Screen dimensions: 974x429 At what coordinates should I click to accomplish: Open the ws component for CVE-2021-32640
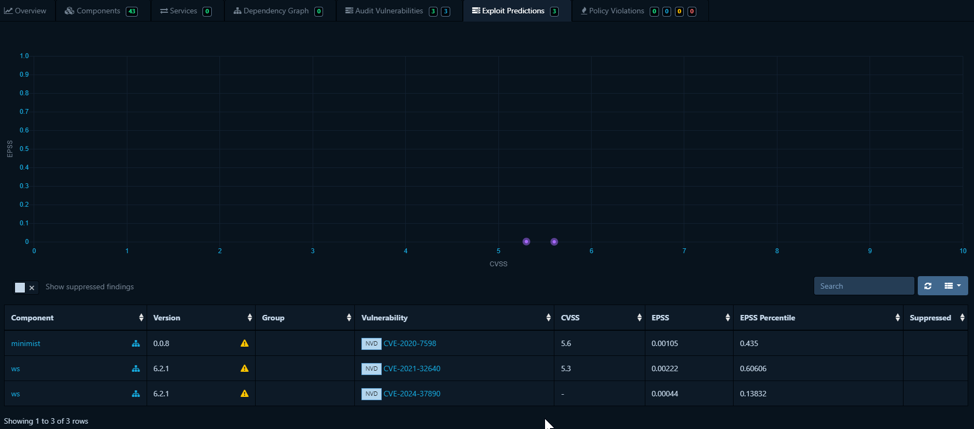click(x=16, y=369)
